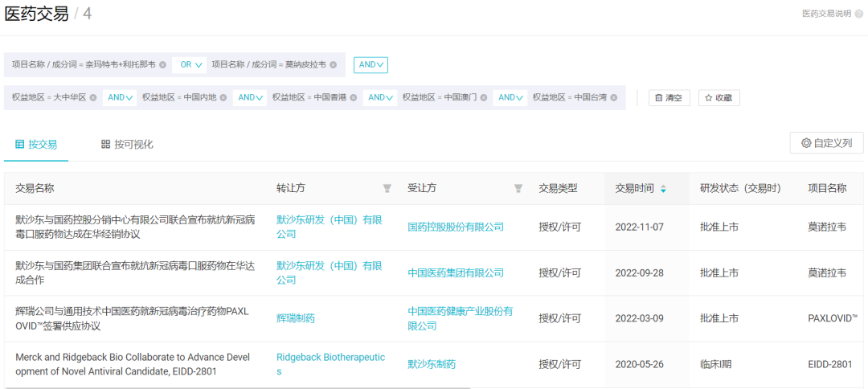Click the 研发状态（交易时）column header
This screenshot has width=868, height=389.
coord(740,188)
